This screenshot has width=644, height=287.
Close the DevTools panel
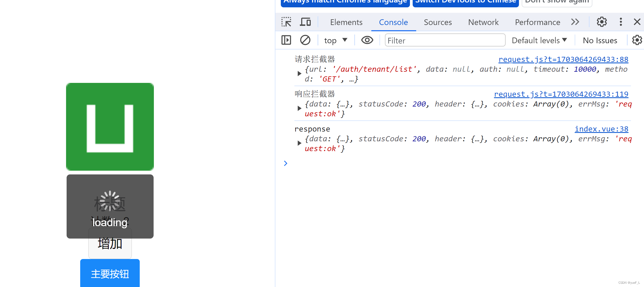(x=637, y=22)
